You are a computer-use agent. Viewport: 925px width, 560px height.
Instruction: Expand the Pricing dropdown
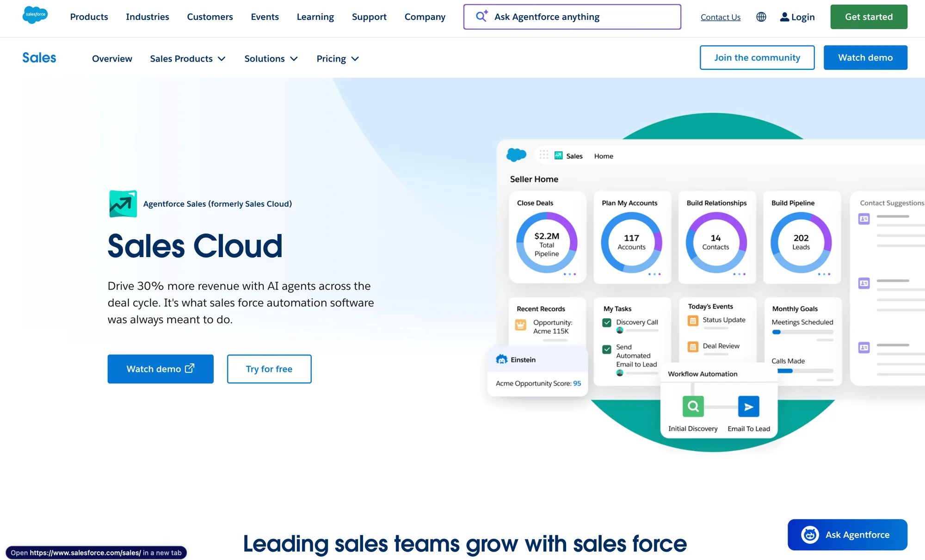point(338,59)
